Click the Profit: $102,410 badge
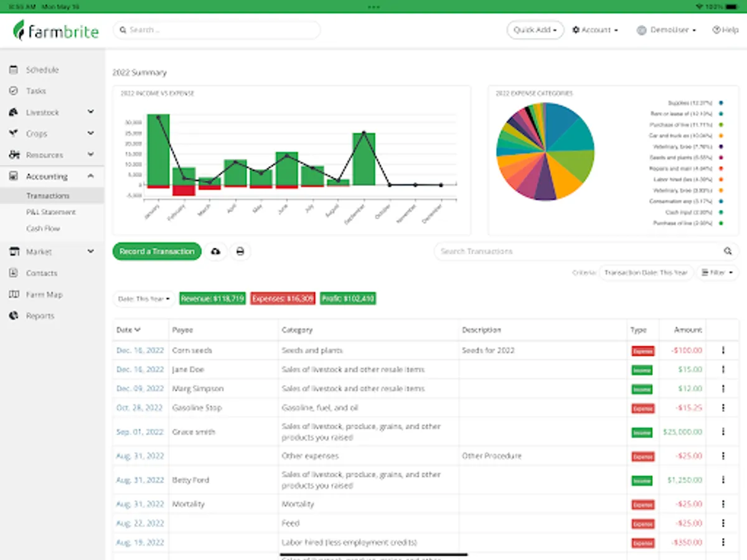The height and width of the screenshot is (560, 747). pyautogui.click(x=348, y=299)
